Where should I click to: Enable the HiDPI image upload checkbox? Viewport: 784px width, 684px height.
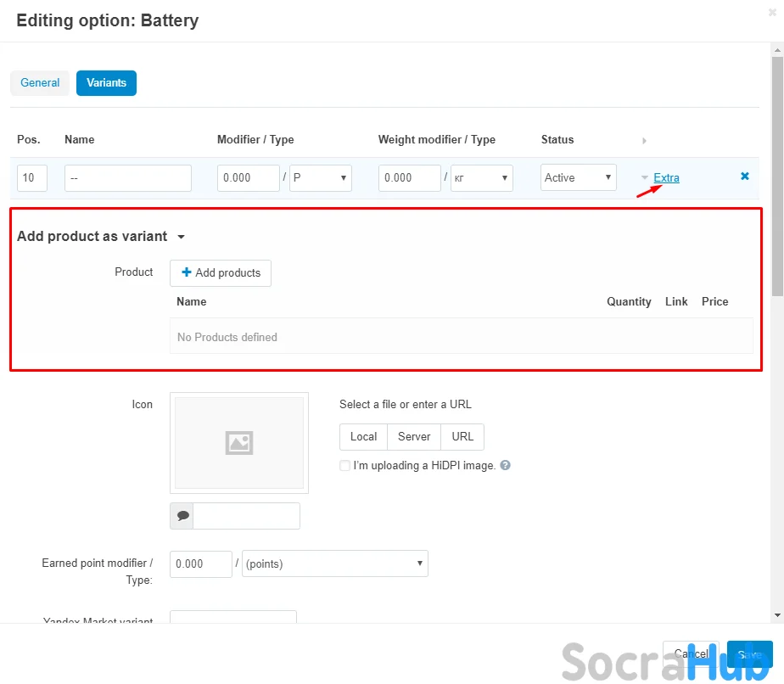click(344, 465)
